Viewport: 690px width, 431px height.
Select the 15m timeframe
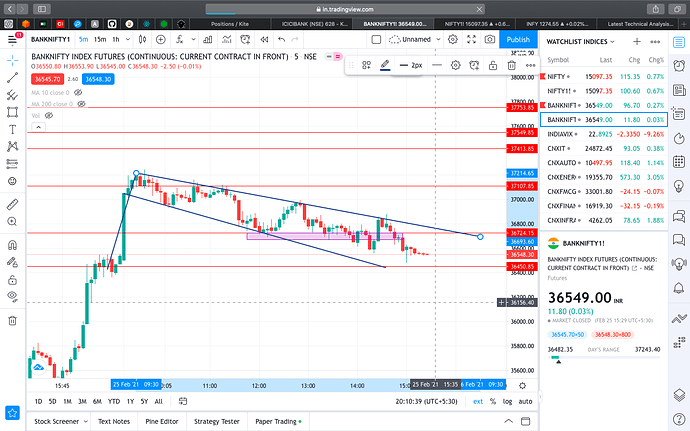(100, 40)
